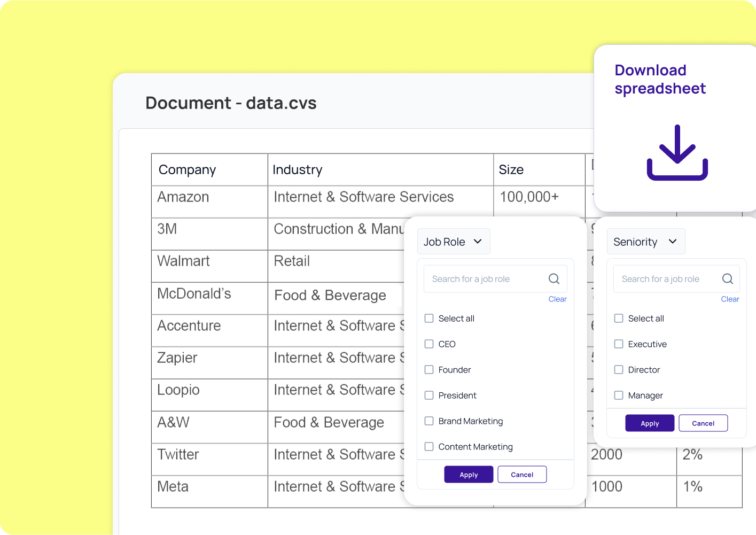Tick the Founder checkbox

429,370
